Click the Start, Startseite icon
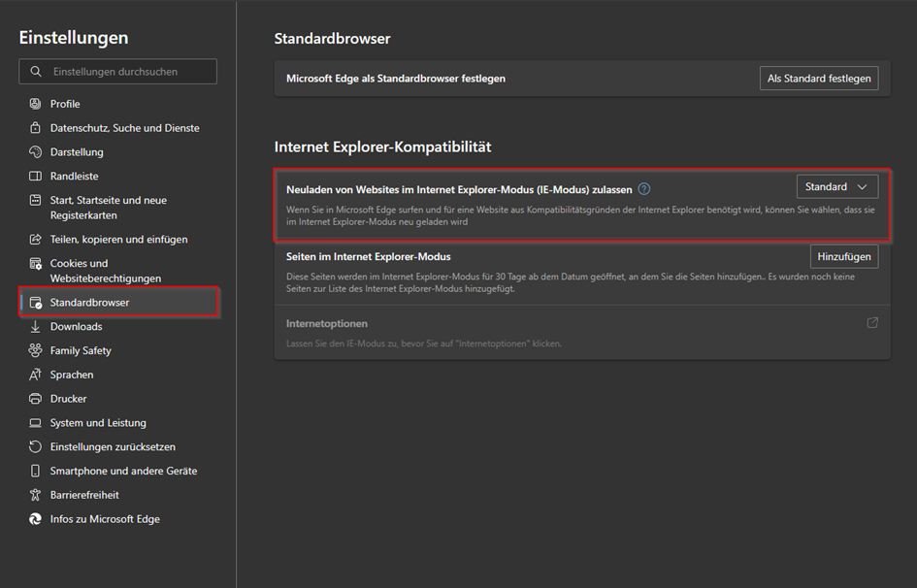This screenshot has height=588, width=917. (x=36, y=200)
